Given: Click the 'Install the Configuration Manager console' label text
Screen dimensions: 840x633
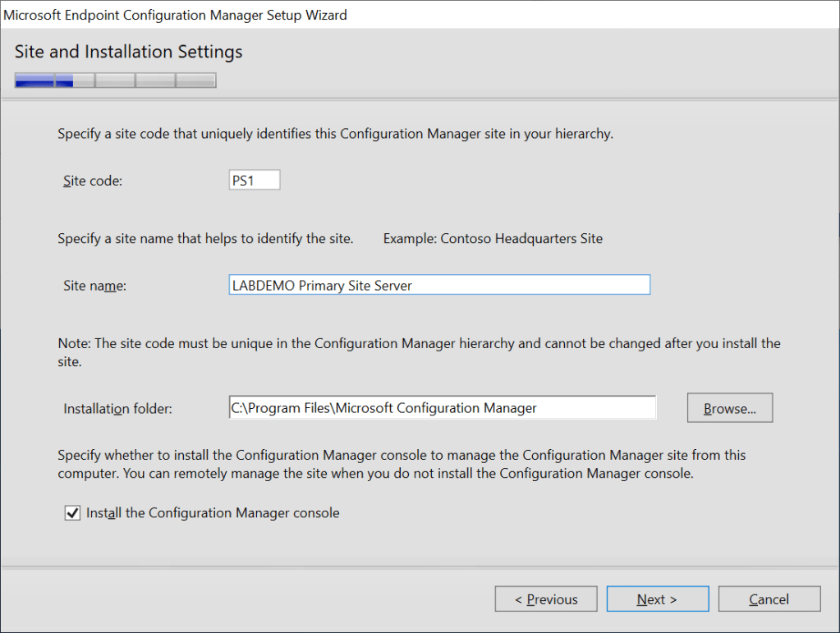Looking at the screenshot, I should click(213, 513).
